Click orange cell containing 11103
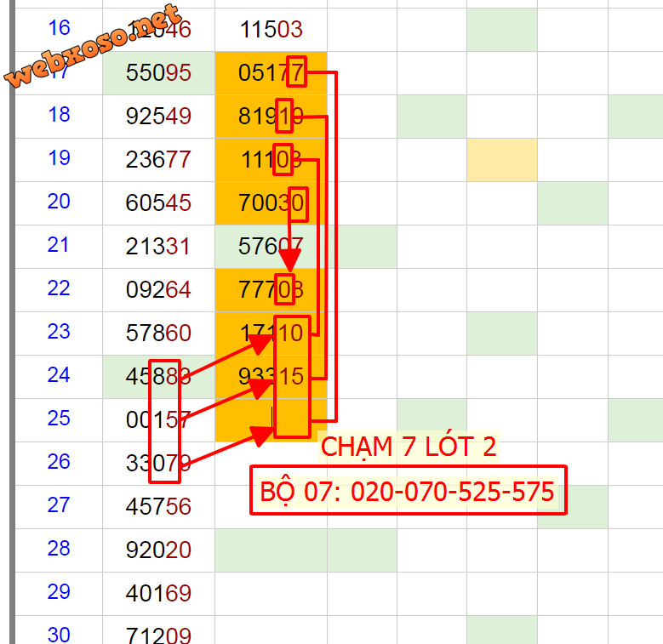The width and height of the screenshot is (663, 644). pyautogui.click(x=271, y=160)
